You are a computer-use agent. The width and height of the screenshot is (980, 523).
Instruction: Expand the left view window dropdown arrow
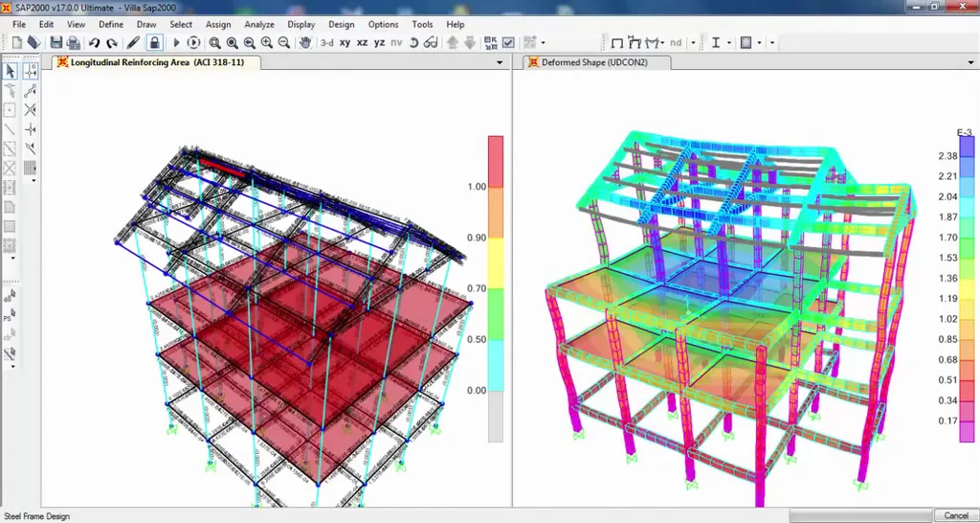tap(500, 63)
